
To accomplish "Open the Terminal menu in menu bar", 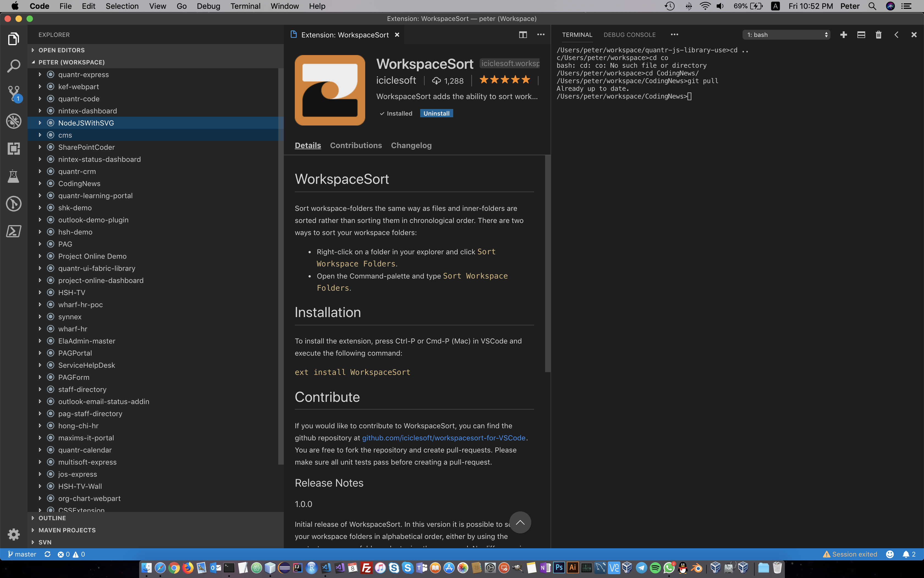I will [245, 6].
